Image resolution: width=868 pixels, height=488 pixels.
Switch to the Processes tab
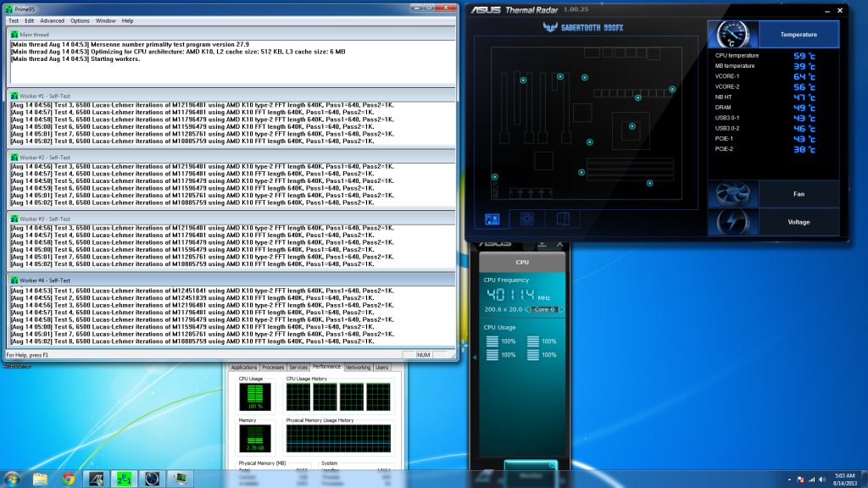click(273, 367)
